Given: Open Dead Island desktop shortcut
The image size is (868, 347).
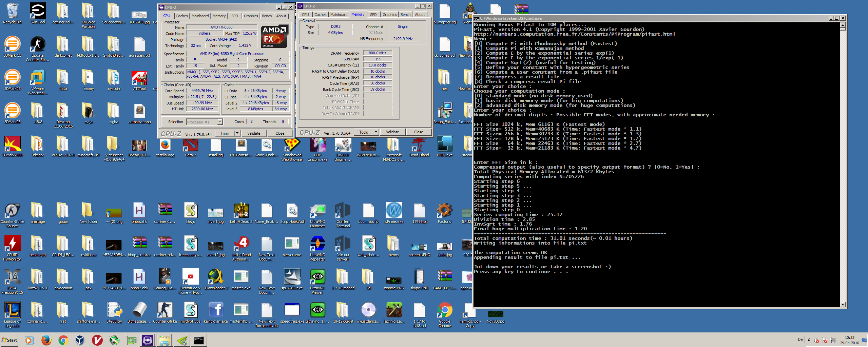Looking at the screenshot, I should coord(419,147).
